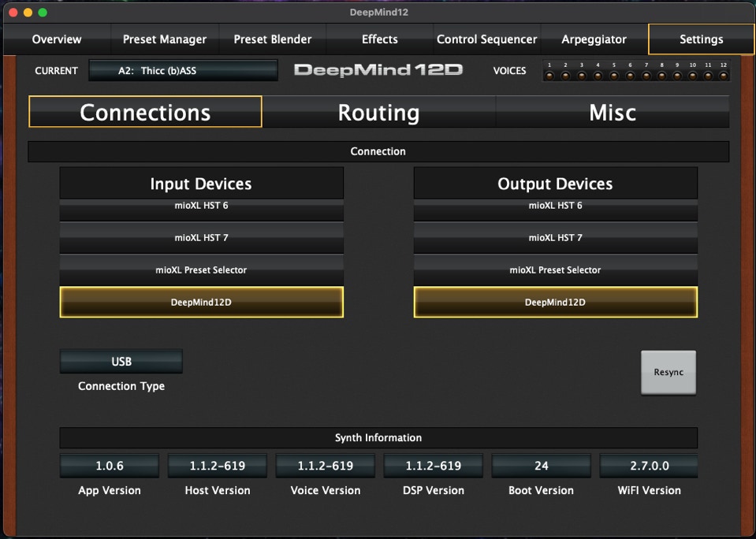This screenshot has width=756, height=539.
Task: Click the Host Version value 1.1.2-619
Action: tap(218, 466)
